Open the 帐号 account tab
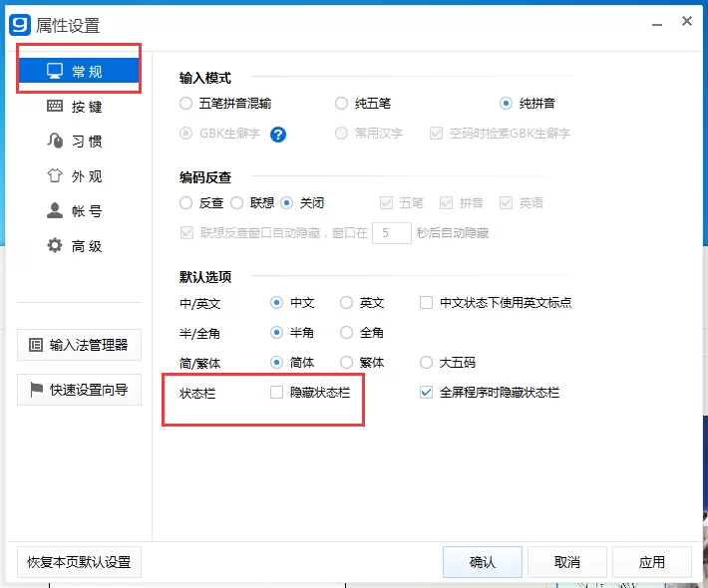708x588 pixels. 75,210
